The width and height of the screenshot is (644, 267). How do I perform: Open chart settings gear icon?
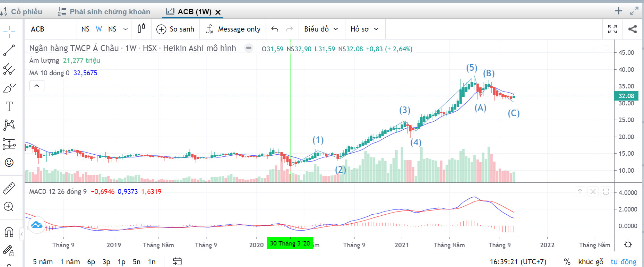pos(628,244)
